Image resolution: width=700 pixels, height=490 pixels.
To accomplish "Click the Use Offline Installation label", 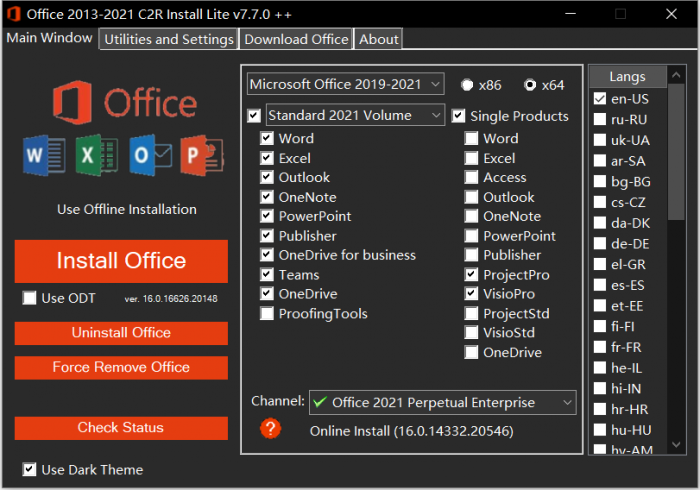I will pos(127,209).
